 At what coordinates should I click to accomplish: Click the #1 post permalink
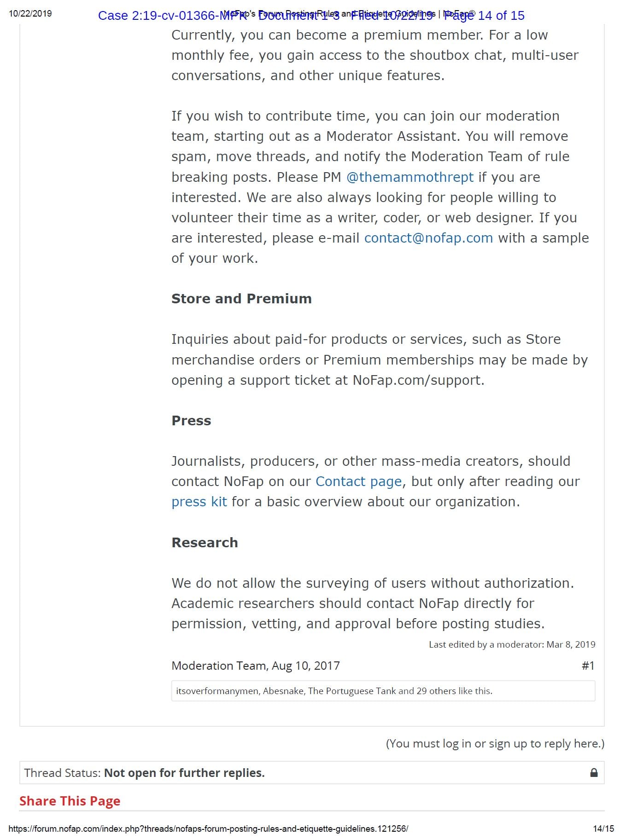pyautogui.click(x=588, y=666)
